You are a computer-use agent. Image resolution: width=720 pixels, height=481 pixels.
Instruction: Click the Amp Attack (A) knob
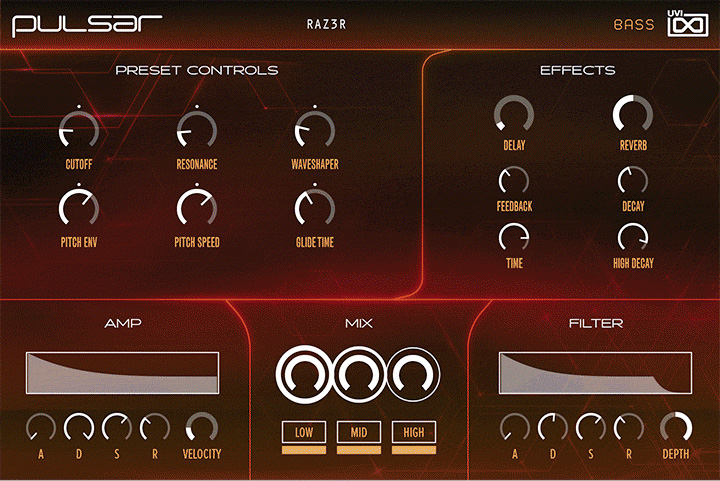click(x=41, y=428)
